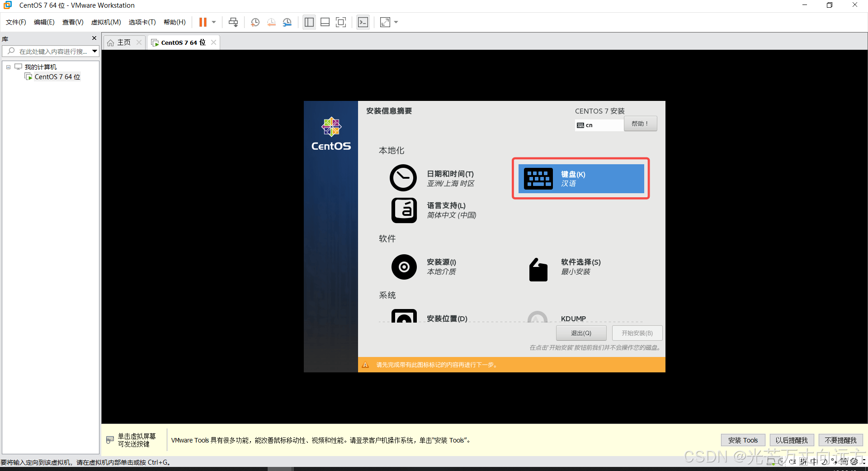
Task: Click the 开始安装(B) button
Action: click(x=637, y=333)
